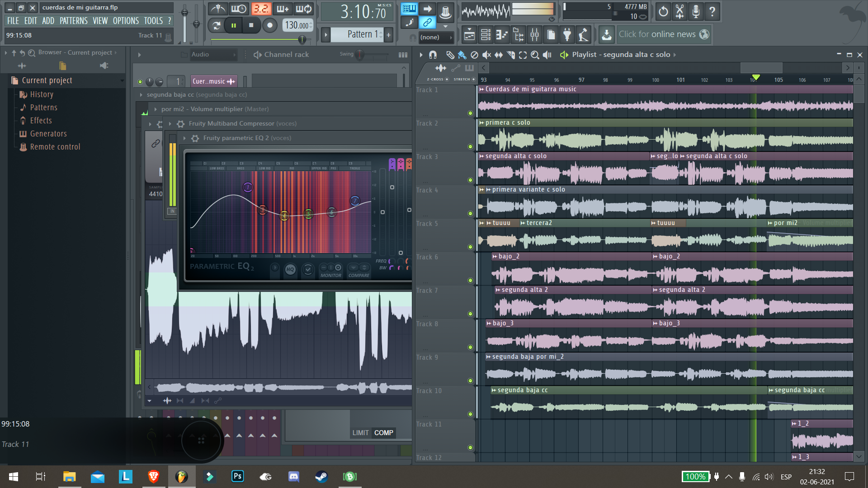Select the Zoom tool in Playlist toolbar
Viewport: 868px width, 488px height.
point(535,55)
